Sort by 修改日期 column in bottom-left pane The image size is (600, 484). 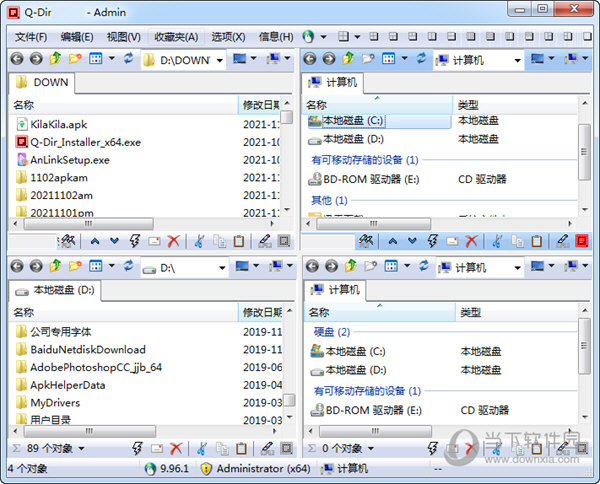click(260, 313)
